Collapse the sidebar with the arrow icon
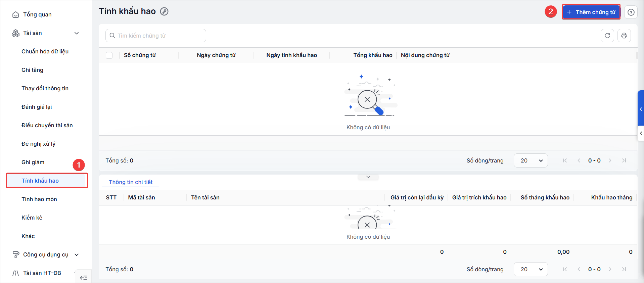Screen dimensions: 644x283 pos(83,278)
